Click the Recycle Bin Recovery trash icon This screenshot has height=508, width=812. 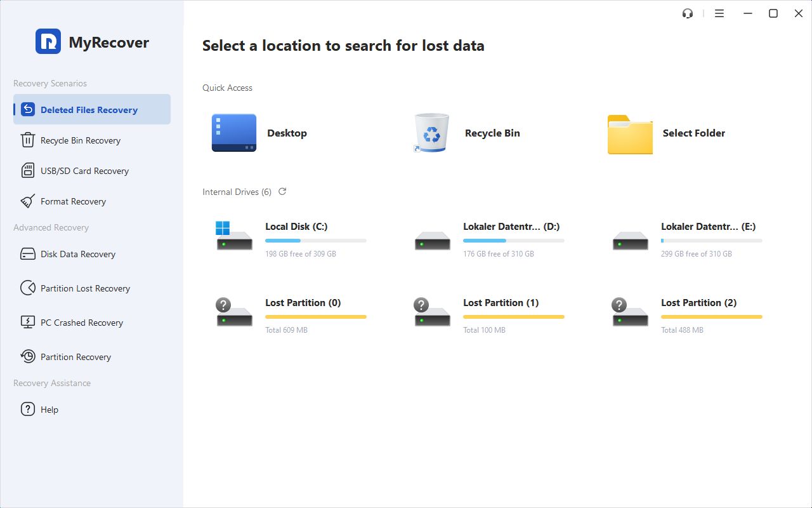point(28,140)
